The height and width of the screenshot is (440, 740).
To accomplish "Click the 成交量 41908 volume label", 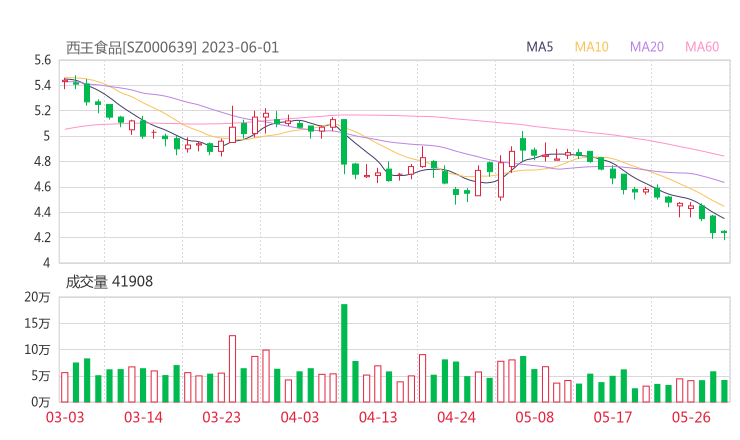I will pyautogui.click(x=109, y=282).
